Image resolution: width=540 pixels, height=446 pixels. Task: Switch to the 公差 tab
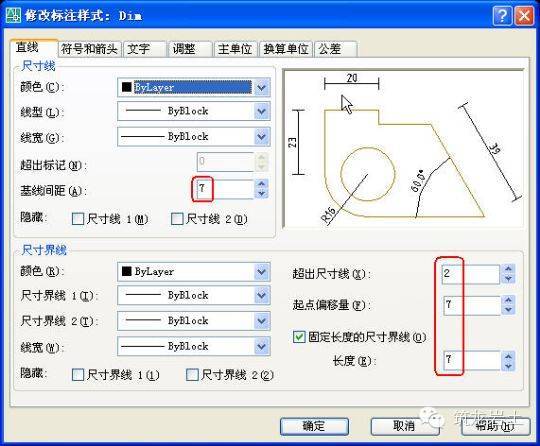(x=335, y=49)
